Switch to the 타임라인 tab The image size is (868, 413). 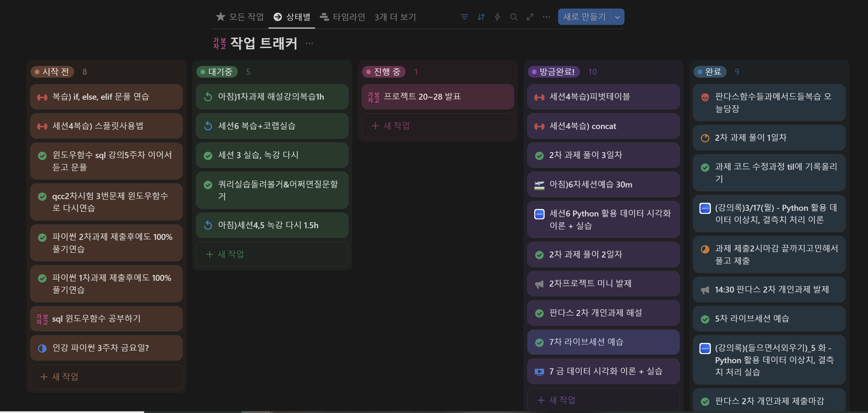tap(342, 17)
